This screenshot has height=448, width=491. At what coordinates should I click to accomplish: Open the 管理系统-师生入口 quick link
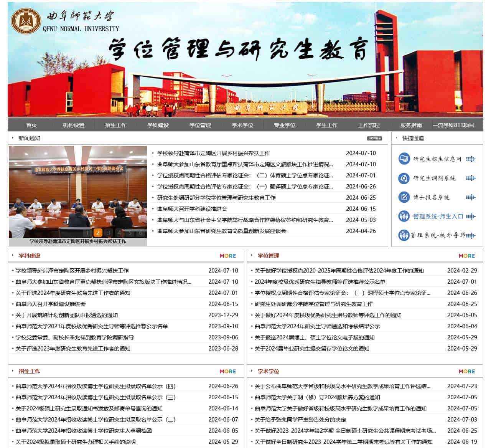point(438,217)
